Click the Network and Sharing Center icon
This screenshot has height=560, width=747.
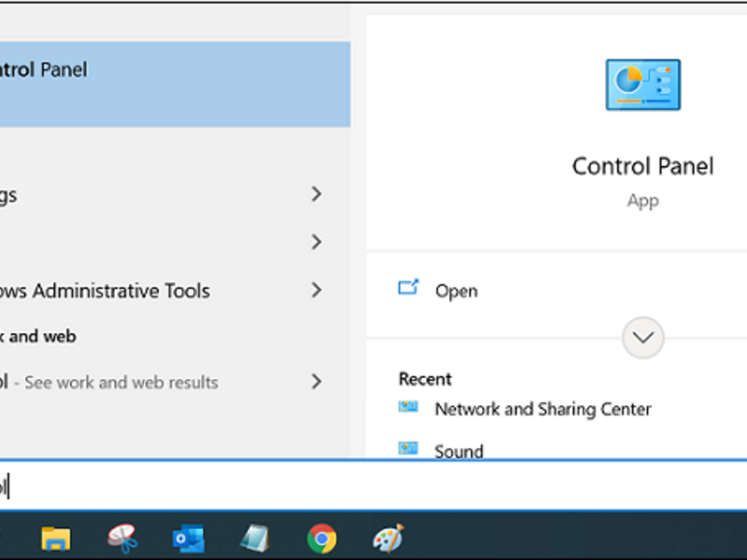click(408, 407)
